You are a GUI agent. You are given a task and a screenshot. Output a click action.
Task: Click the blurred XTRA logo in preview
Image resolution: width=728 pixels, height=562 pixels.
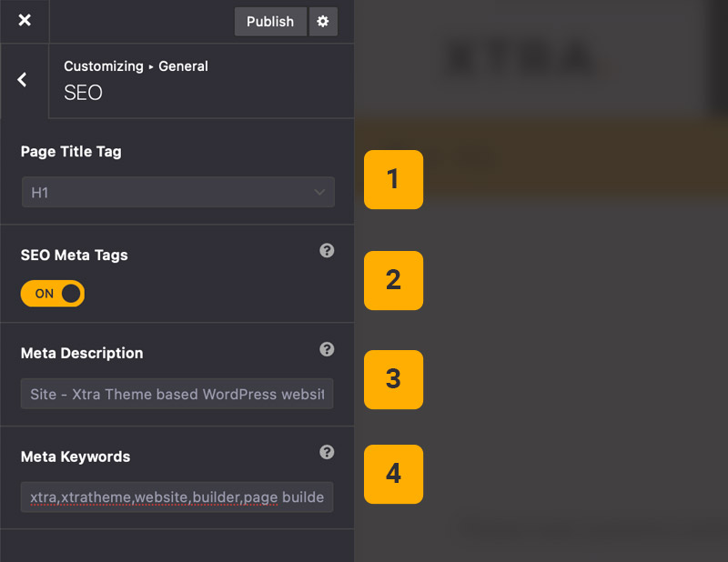[519, 59]
